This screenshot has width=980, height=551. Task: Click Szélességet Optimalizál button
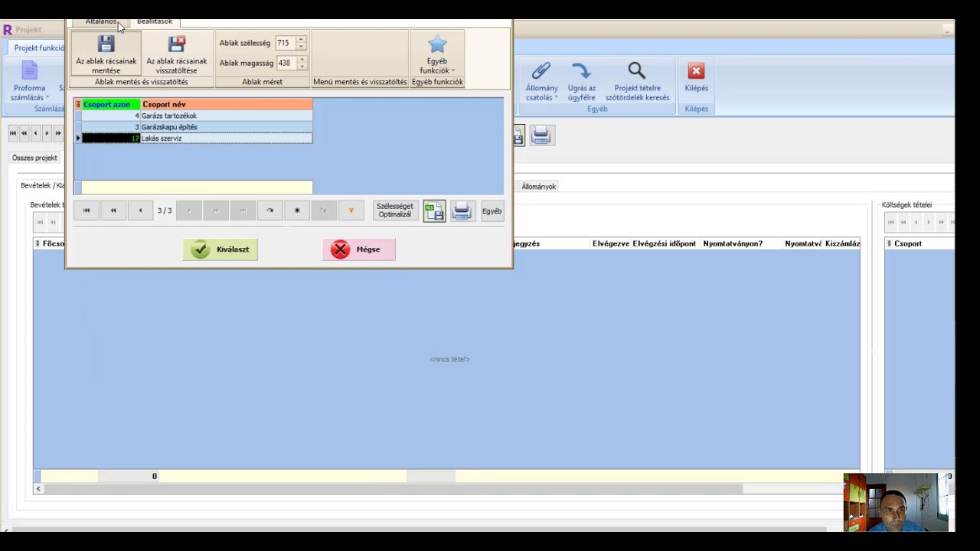(x=395, y=210)
